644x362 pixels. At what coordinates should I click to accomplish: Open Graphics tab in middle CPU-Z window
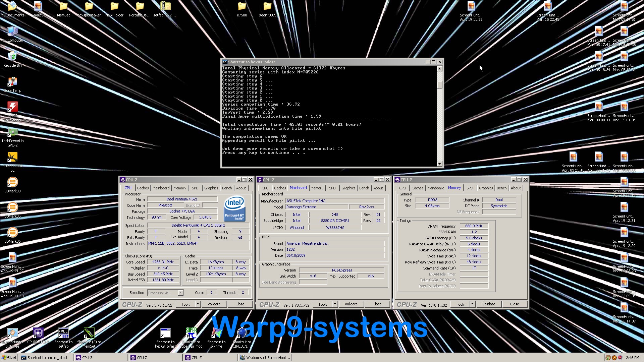click(x=348, y=188)
